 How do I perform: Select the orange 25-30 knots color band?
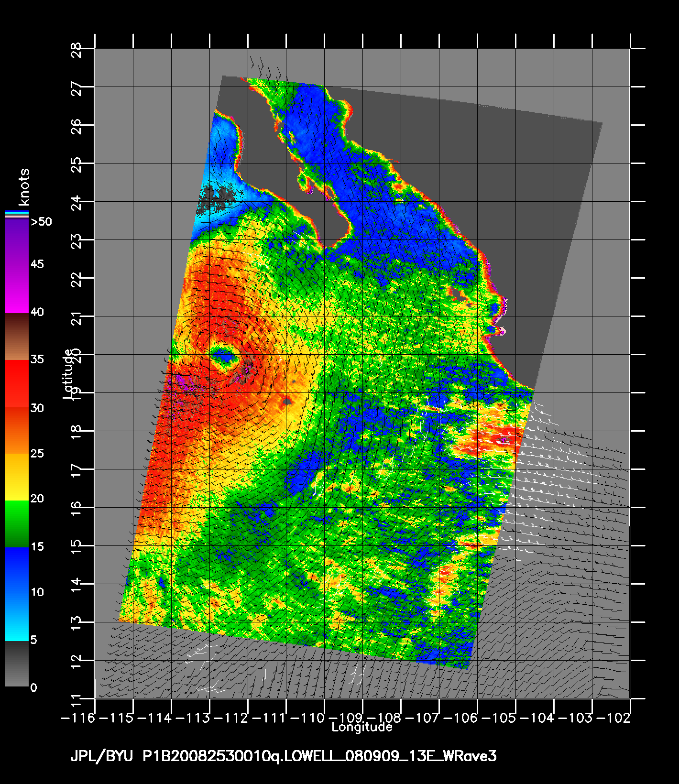[17, 430]
